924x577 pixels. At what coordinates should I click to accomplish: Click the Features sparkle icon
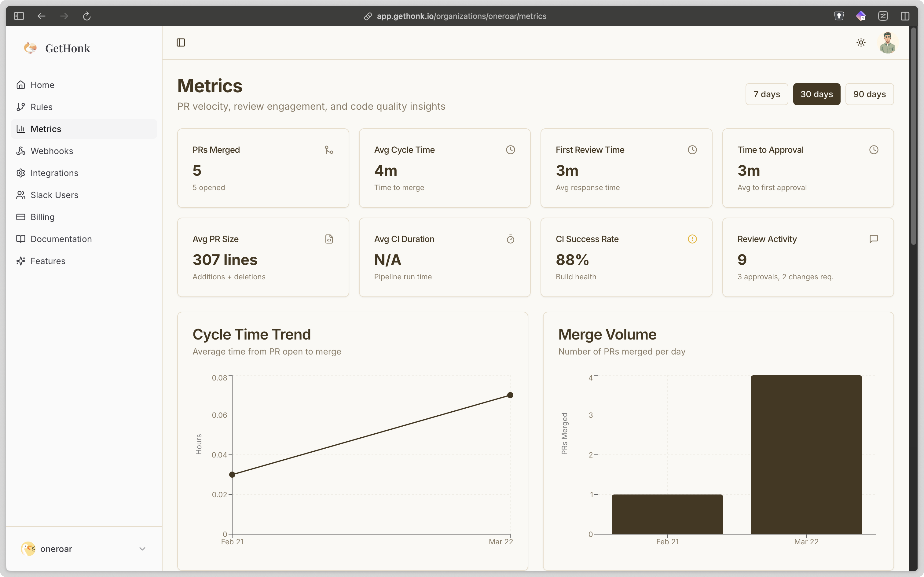pos(20,261)
